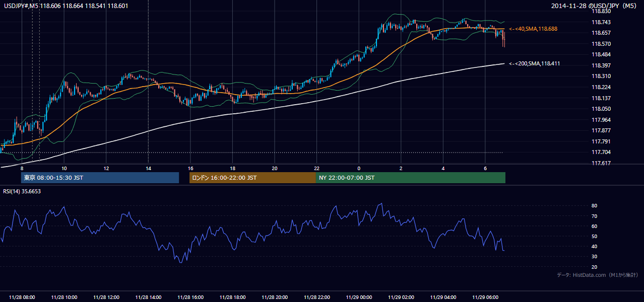Click the price axis value 118.137
Image resolution: width=644 pixels, height=302 pixels.
[600, 98]
